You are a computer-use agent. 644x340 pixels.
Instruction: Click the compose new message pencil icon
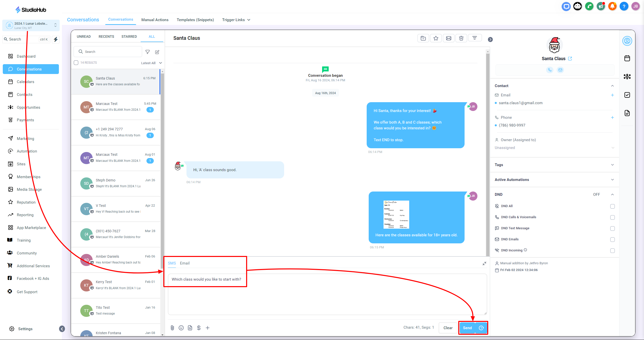(157, 52)
